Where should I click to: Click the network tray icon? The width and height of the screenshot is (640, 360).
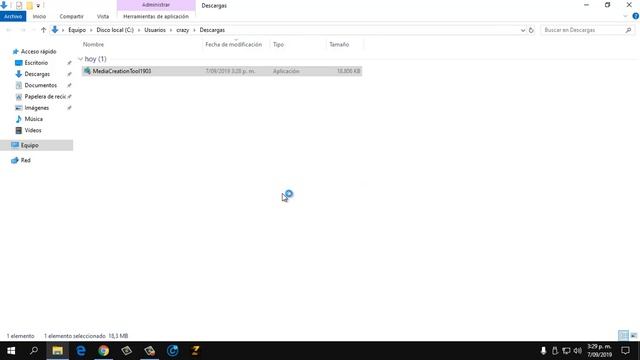(x=566, y=351)
